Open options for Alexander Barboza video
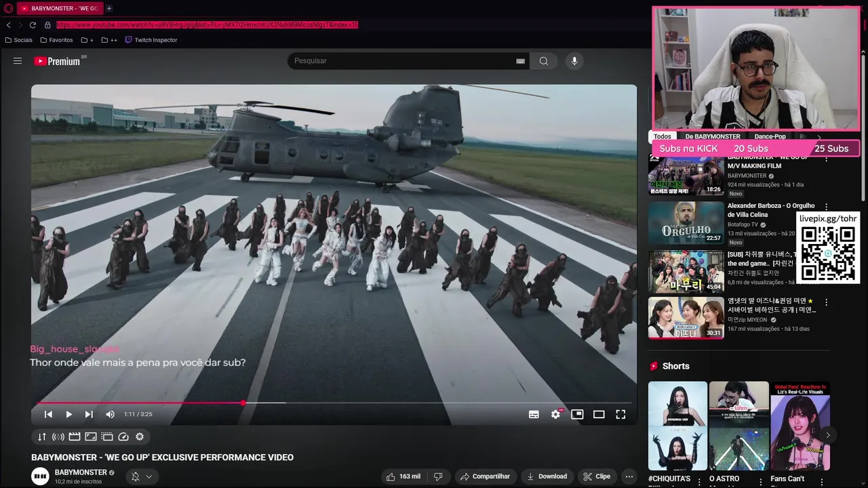868x488 pixels. pyautogui.click(x=826, y=207)
